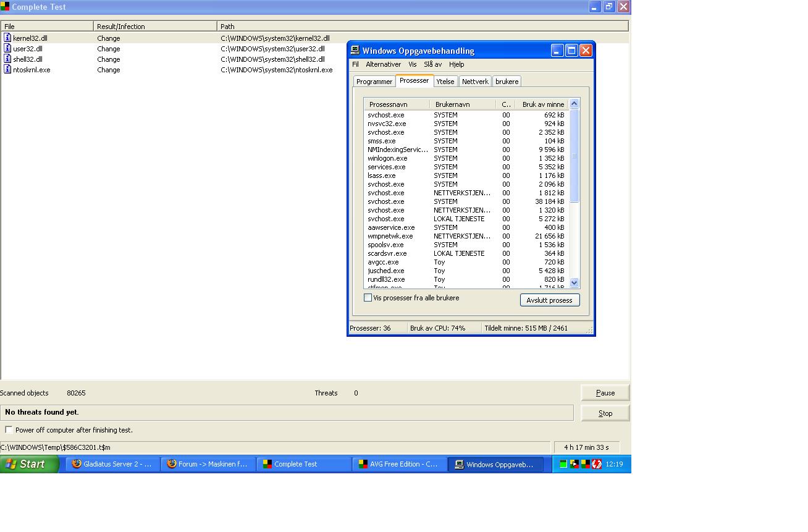This screenshot has height=532, width=808.
Task: Click the process list scrollbar thumb
Action: (x=574, y=156)
